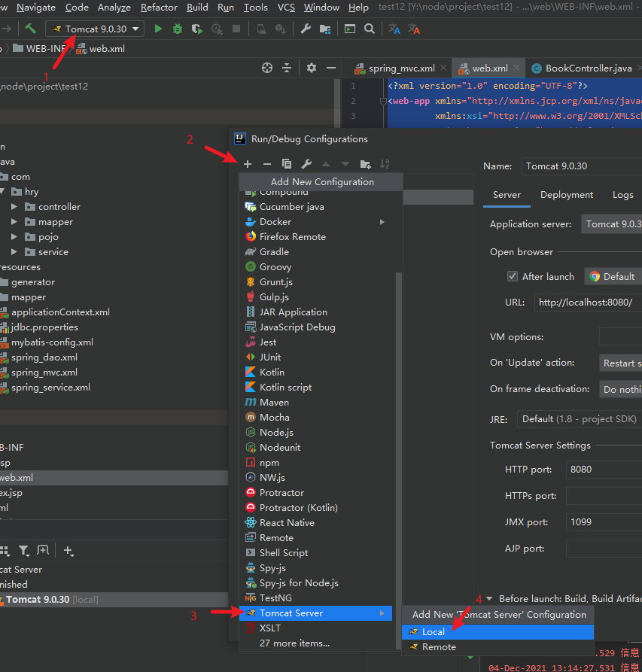
Task: Open Project panel gear options
Action: 312,68
